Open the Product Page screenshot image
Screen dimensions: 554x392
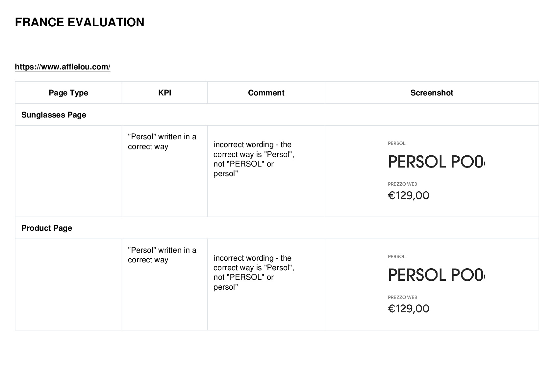pos(437,284)
